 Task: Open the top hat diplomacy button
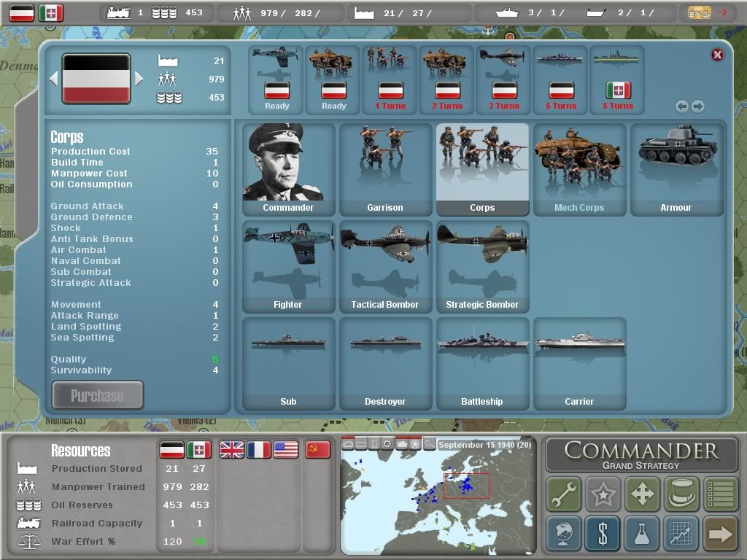click(681, 494)
